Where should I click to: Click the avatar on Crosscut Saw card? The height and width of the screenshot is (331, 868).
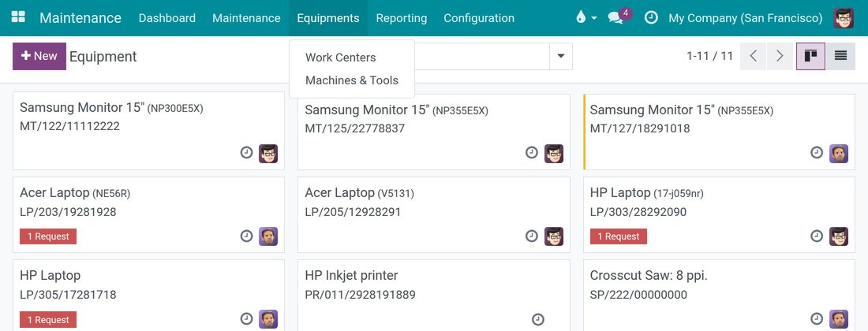(x=839, y=319)
